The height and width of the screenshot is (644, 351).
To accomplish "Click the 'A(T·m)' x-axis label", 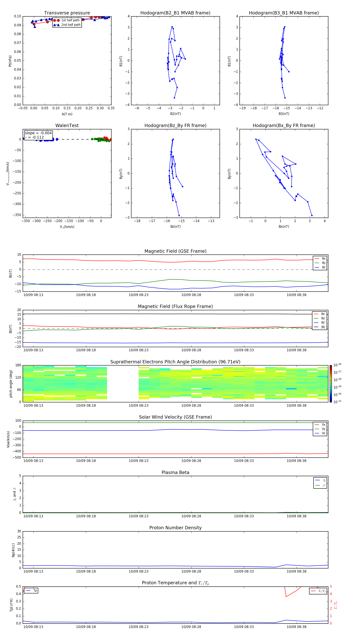I will click(x=67, y=114).
